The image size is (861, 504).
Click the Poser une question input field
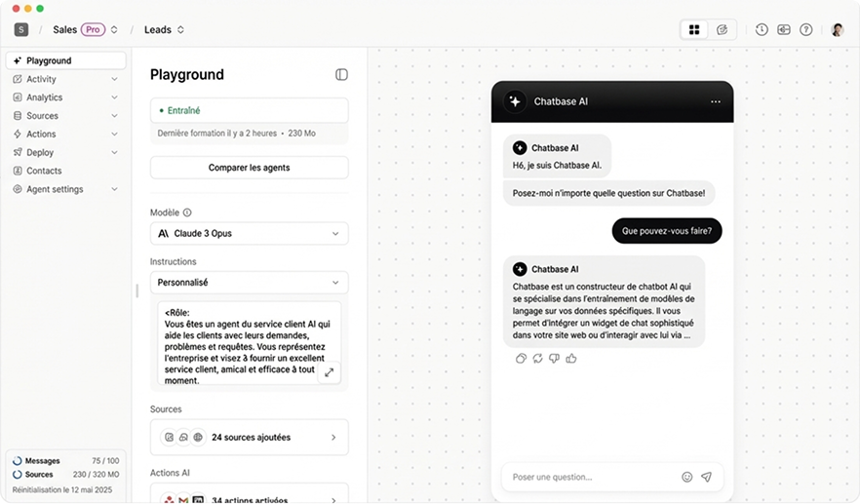(590, 477)
